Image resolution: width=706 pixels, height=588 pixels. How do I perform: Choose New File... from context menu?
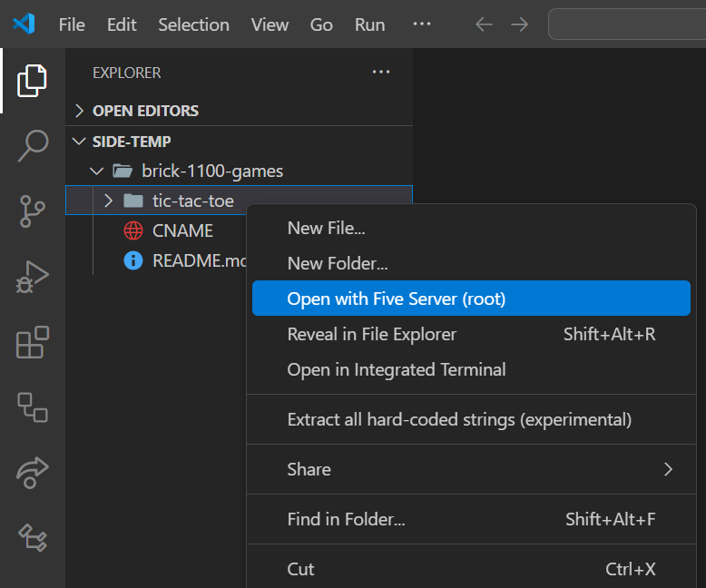coord(471,229)
